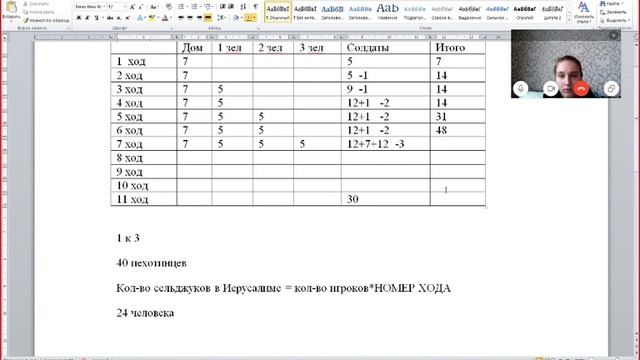Open the Change Case (Aa) button

click(x=153, y=7)
